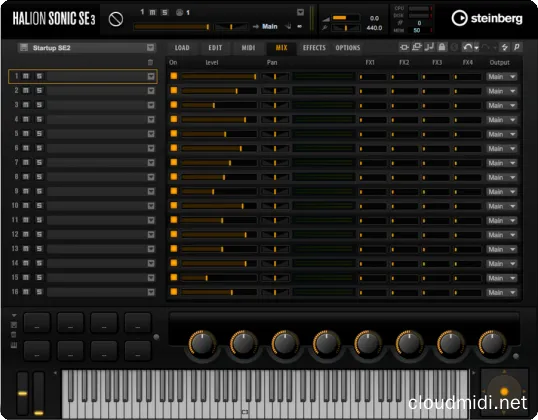Click the Steinberg logo
The width and height of the screenshot is (538, 420).
pyautogui.click(x=487, y=18)
